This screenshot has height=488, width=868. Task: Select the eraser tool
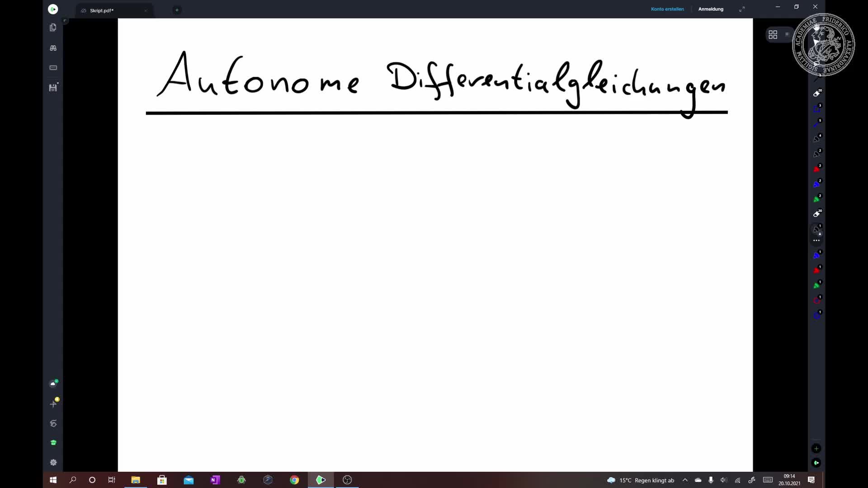[x=817, y=94]
